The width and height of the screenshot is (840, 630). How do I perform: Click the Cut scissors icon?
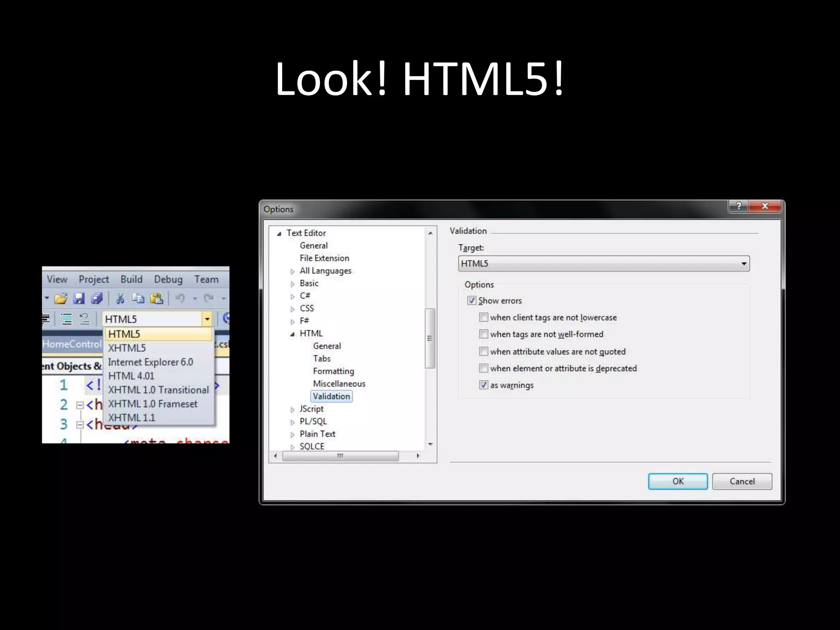pyautogui.click(x=120, y=299)
